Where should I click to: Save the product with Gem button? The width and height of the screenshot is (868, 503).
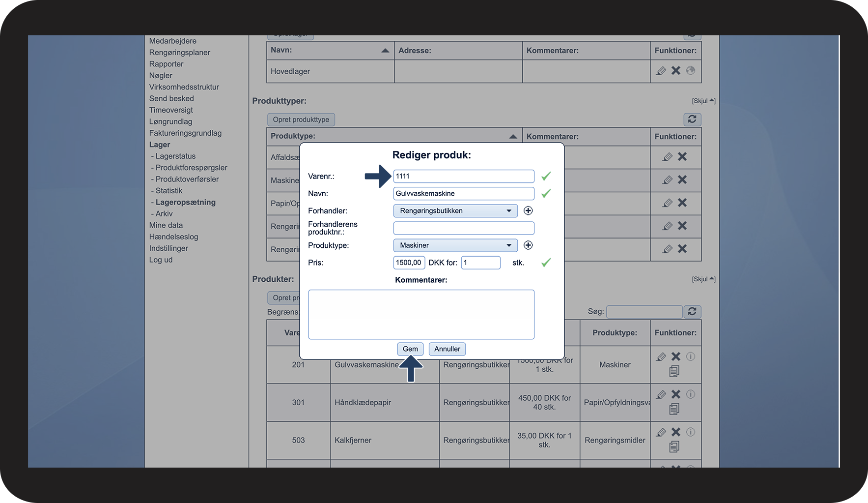(x=410, y=349)
